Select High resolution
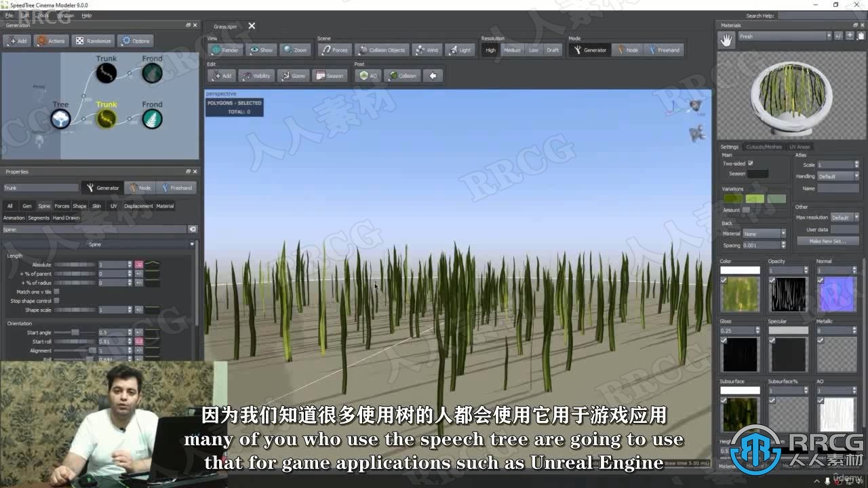868x488 pixels. click(490, 50)
